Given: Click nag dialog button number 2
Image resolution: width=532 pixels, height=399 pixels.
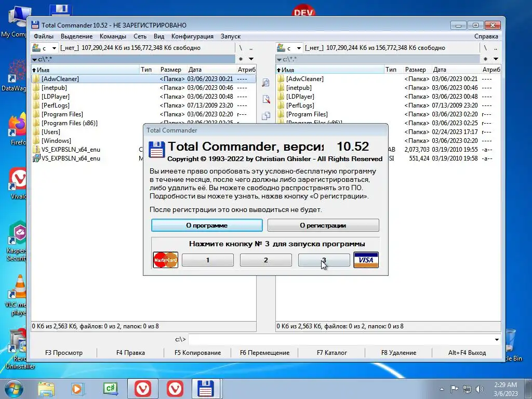Looking at the screenshot, I should click(x=265, y=260).
